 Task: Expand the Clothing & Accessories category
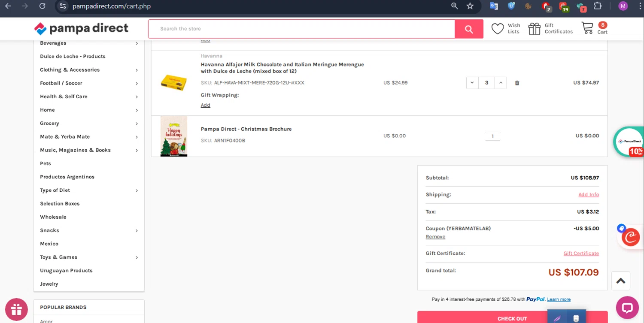click(137, 70)
